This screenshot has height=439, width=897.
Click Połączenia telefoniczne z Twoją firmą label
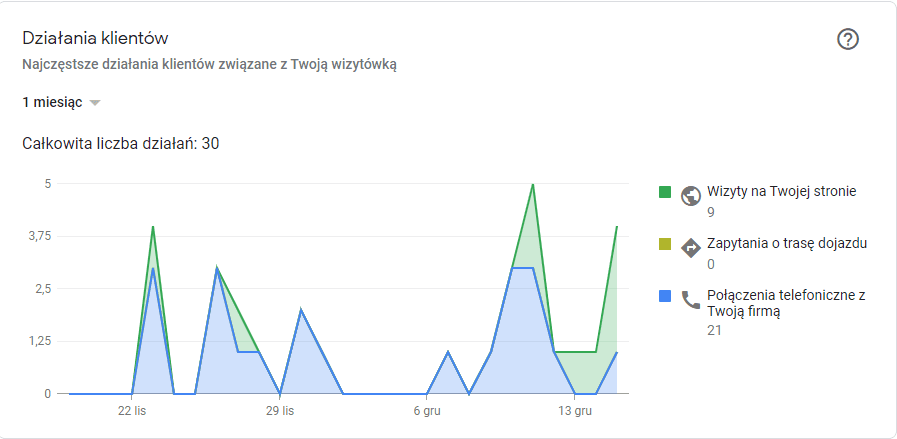click(x=786, y=303)
